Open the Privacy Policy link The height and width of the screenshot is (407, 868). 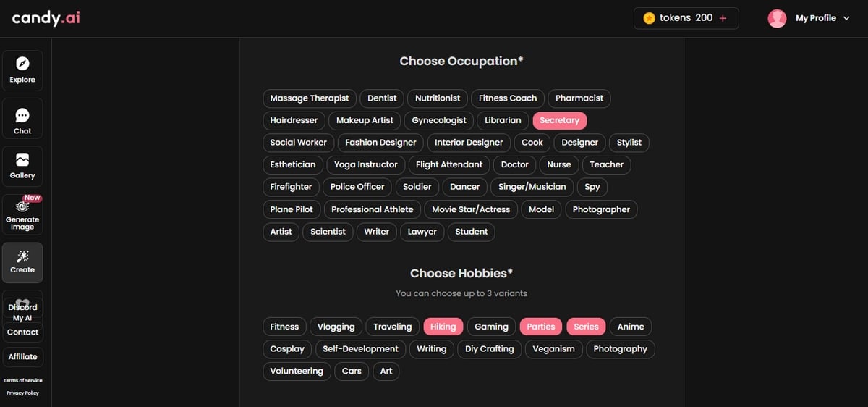pos(22,393)
